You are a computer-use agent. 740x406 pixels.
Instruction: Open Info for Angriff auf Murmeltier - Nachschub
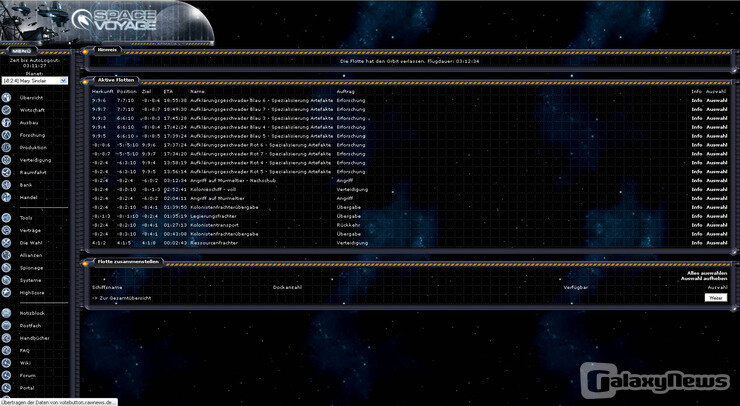pos(697,180)
